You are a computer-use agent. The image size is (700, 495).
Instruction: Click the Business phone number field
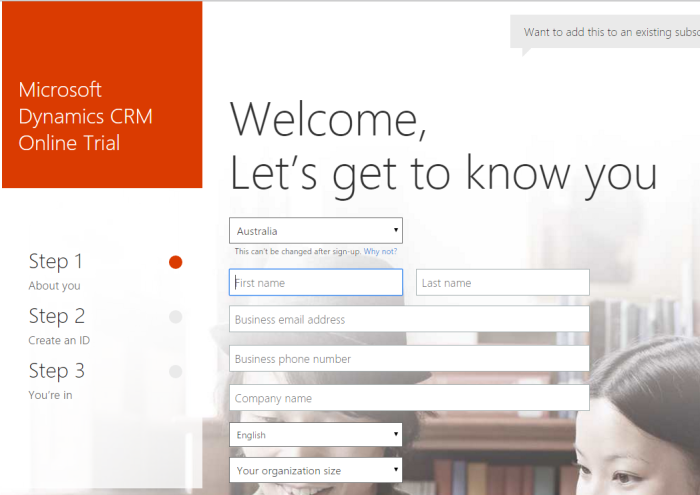coord(409,359)
